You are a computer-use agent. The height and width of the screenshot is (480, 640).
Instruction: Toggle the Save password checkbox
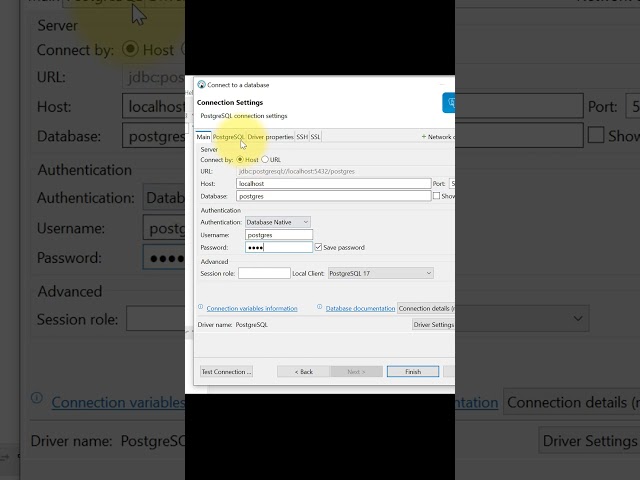[x=318, y=247]
